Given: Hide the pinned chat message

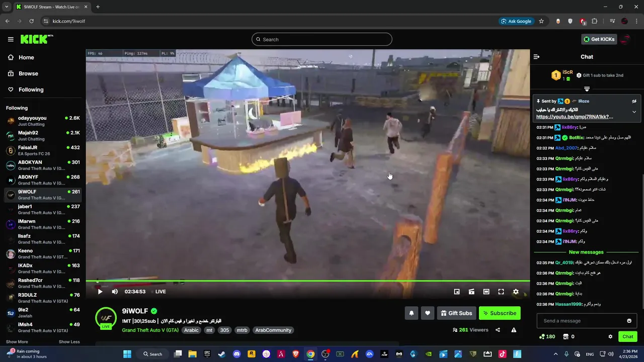Looking at the screenshot, I should 634,101.
